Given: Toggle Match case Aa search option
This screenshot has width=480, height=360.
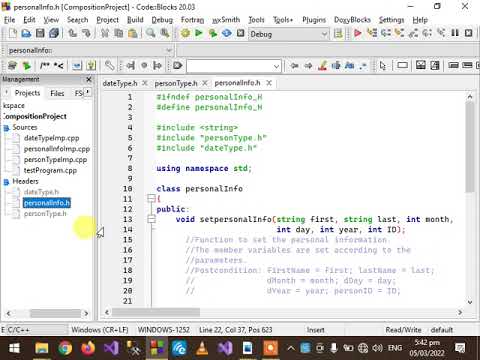Looking at the screenshot, I should point(350,66).
